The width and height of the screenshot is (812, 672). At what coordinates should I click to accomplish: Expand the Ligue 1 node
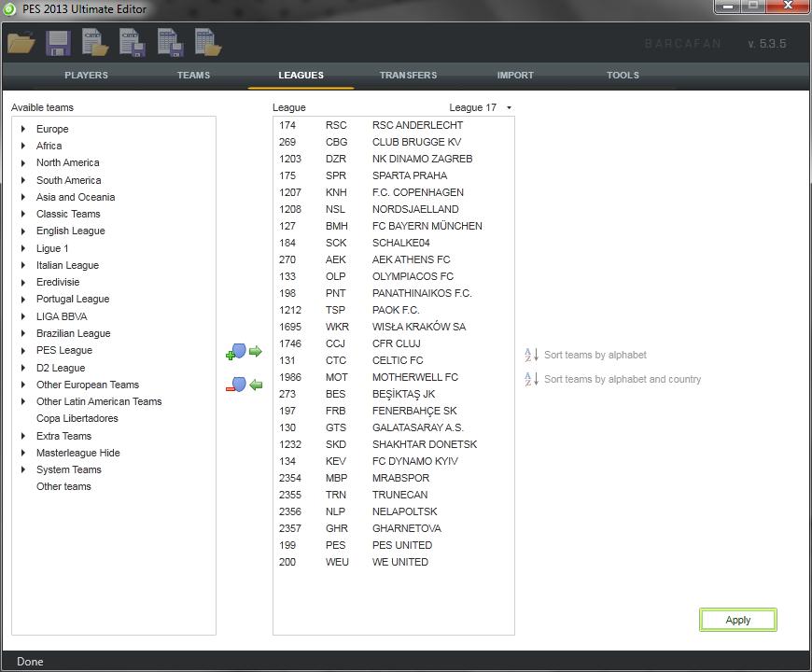(23, 248)
